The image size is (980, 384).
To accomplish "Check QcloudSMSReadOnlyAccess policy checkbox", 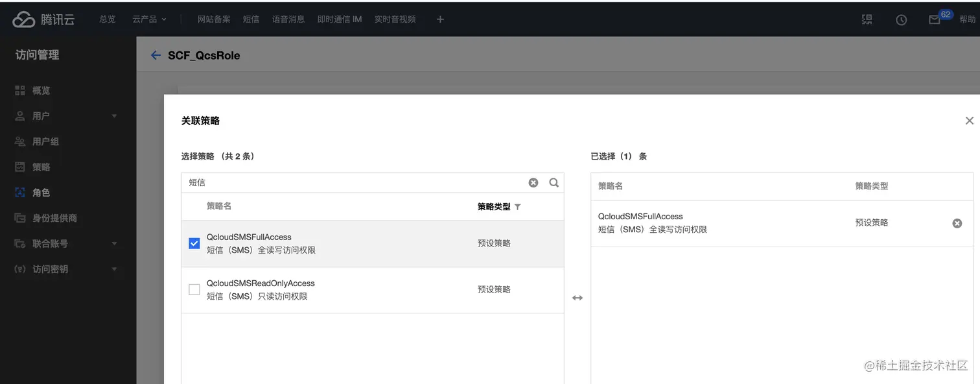I will tap(194, 289).
